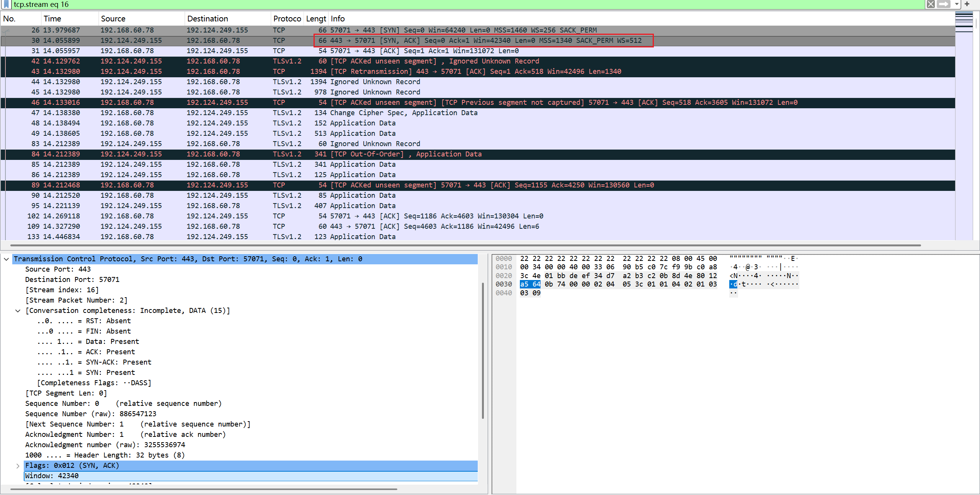Select the Completeness Flags DASS line
Image resolution: width=980 pixels, height=495 pixels.
click(94, 383)
